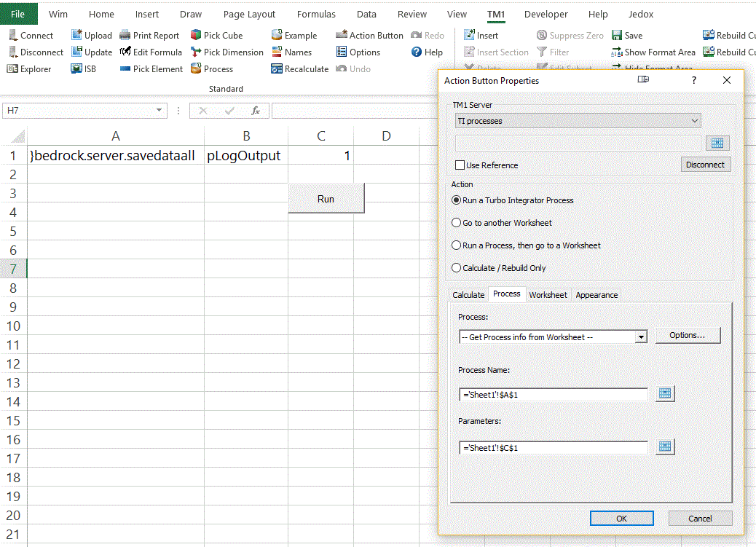Click the formula bar fx insert function icon
756x547 pixels.
click(256, 111)
